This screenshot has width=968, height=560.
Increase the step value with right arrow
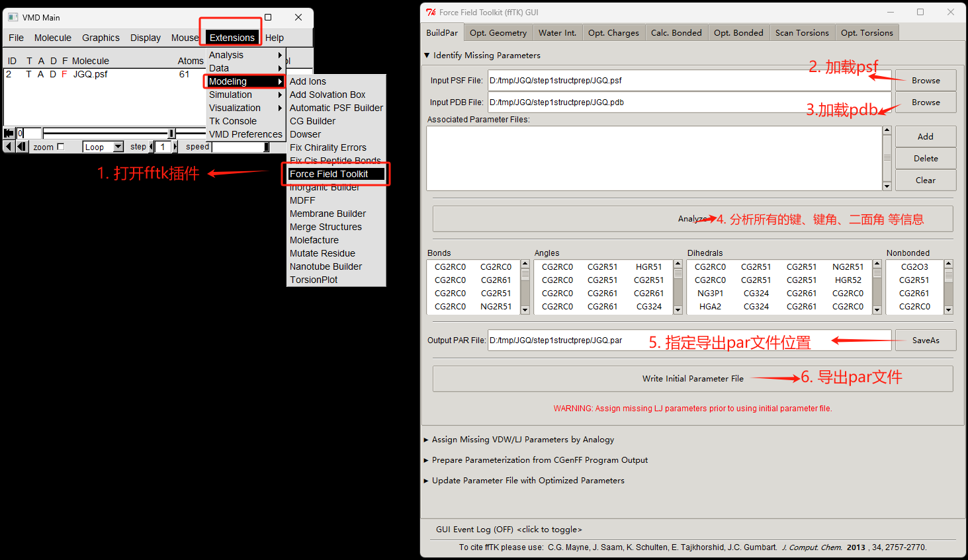[175, 147]
